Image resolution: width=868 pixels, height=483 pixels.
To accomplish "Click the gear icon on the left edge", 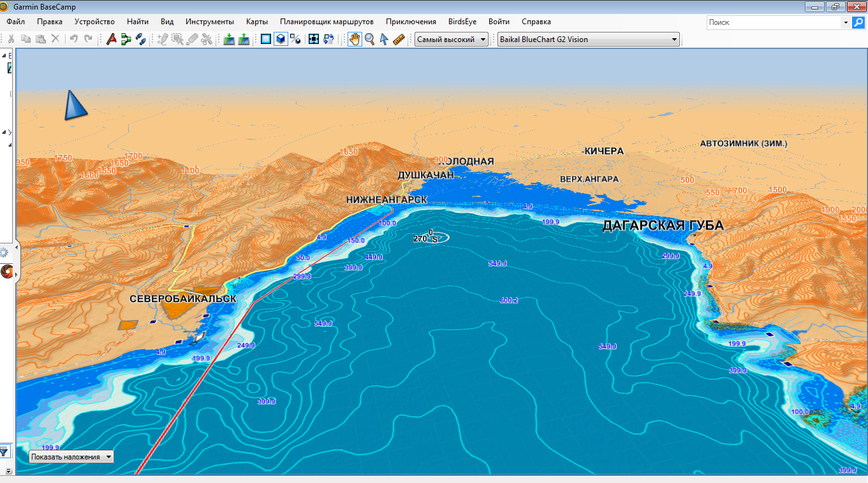I will coord(4,252).
